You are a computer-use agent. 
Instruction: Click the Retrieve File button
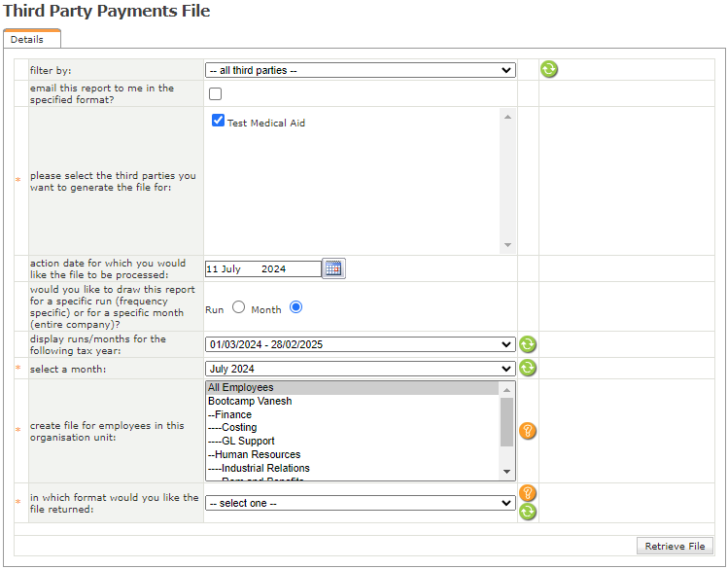(675, 546)
